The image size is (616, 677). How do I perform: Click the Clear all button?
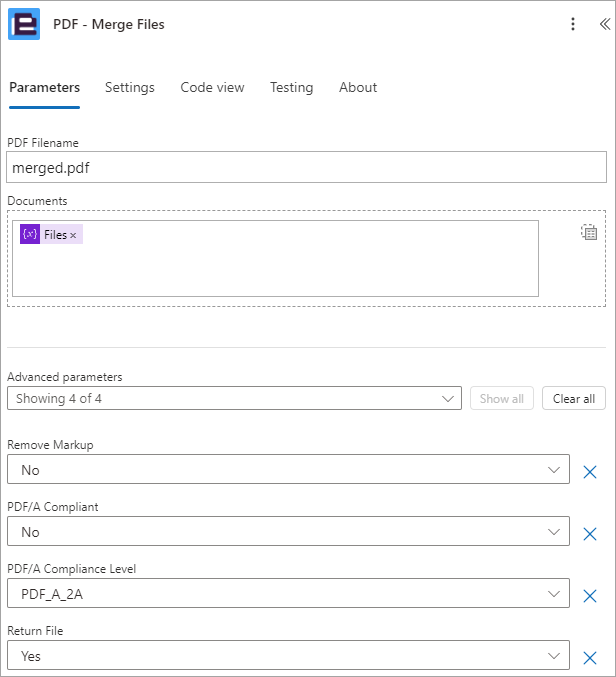coord(574,398)
